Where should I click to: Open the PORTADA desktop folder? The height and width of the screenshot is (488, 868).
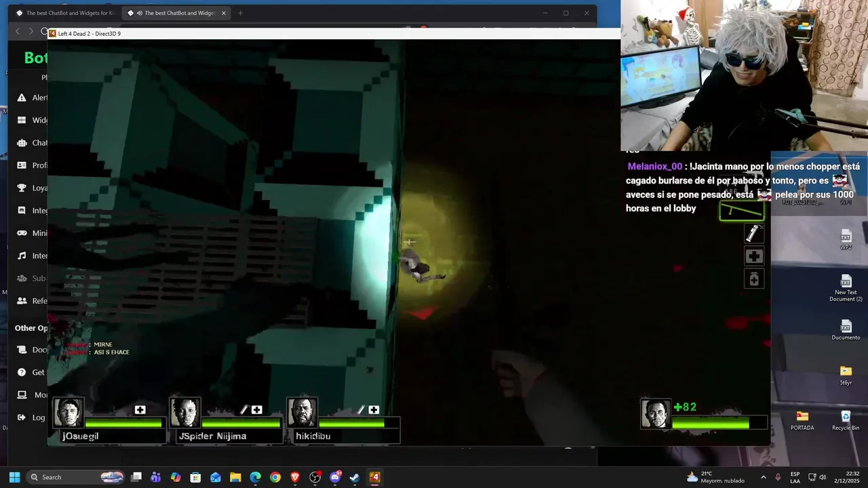click(802, 420)
